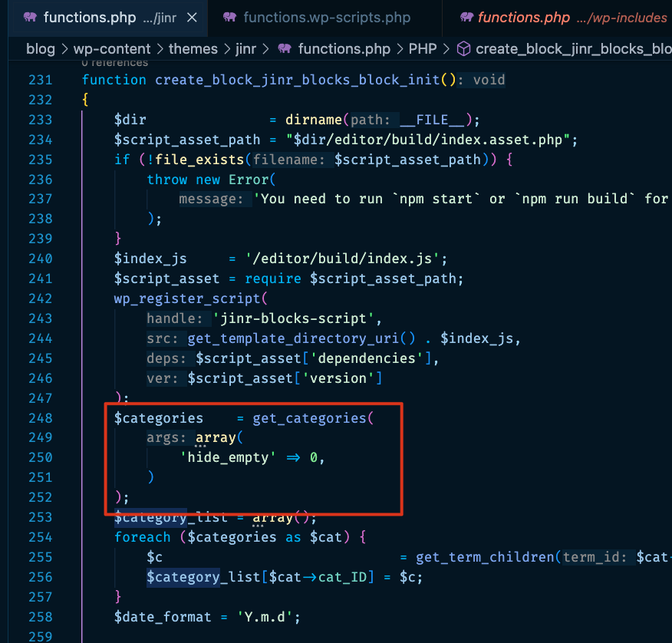This screenshot has width=672, height=643.
Task: Click the __FILE__ constant
Action: click(432, 120)
